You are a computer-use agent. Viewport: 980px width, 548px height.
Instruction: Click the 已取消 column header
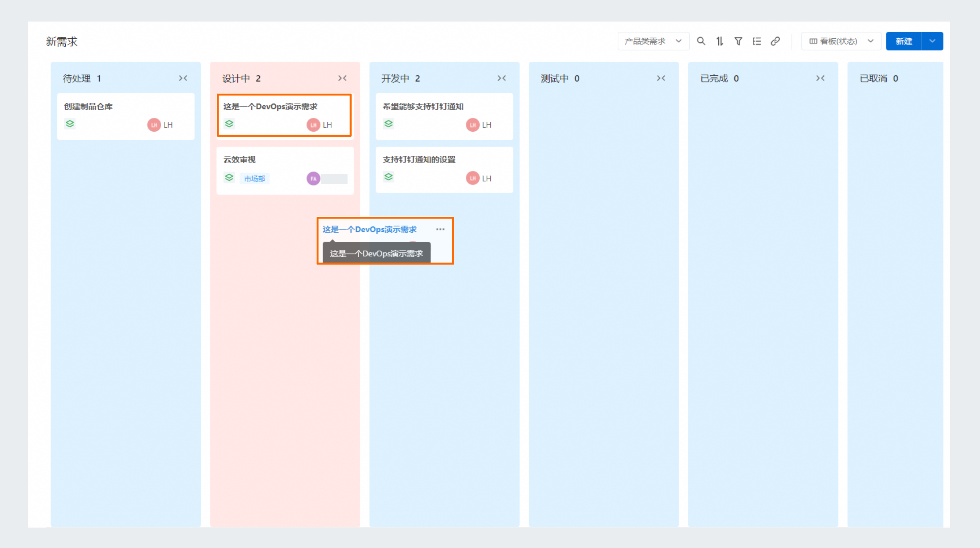[x=879, y=78]
